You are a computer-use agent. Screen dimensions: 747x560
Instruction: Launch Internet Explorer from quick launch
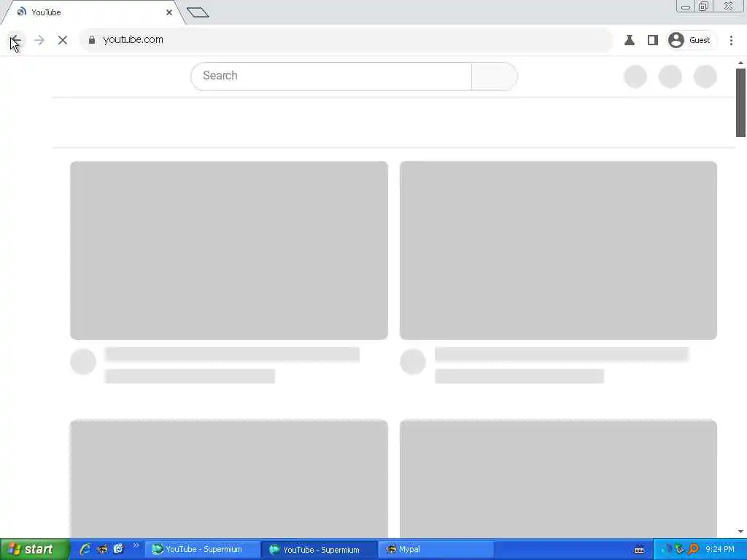(x=86, y=549)
